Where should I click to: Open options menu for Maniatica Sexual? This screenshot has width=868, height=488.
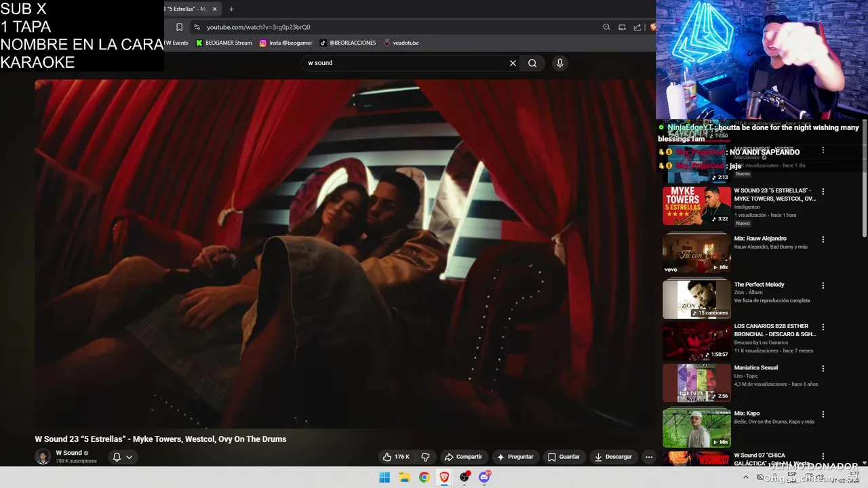click(x=823, y=369)
